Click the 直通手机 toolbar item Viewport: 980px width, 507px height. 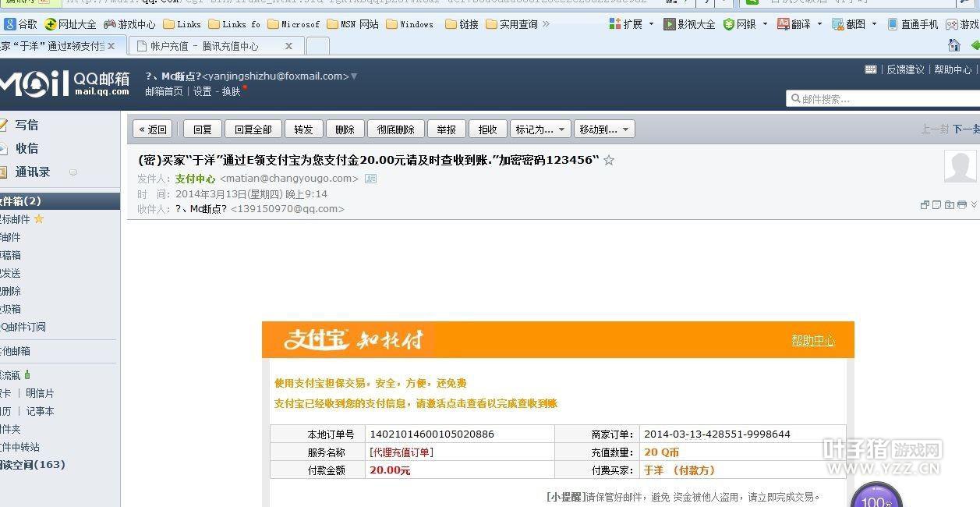click(913, 24)
